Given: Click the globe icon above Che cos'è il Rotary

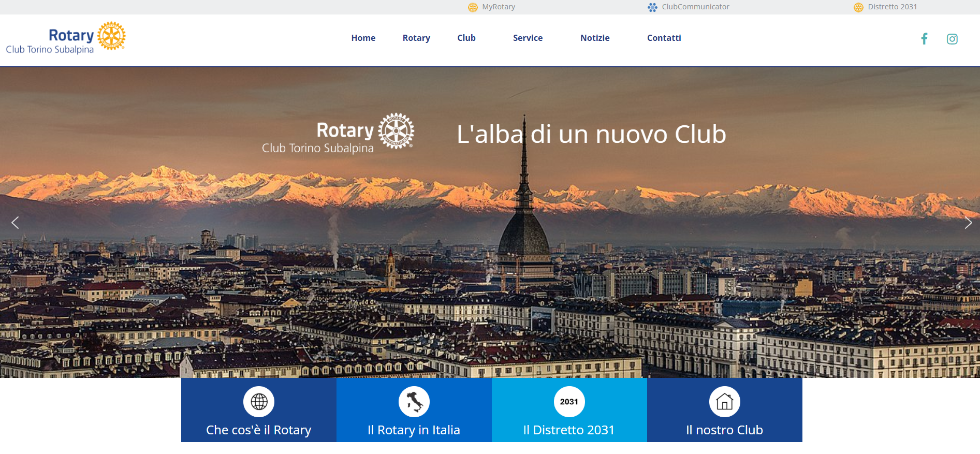Looking at the screenshot, I should point(259,402).
